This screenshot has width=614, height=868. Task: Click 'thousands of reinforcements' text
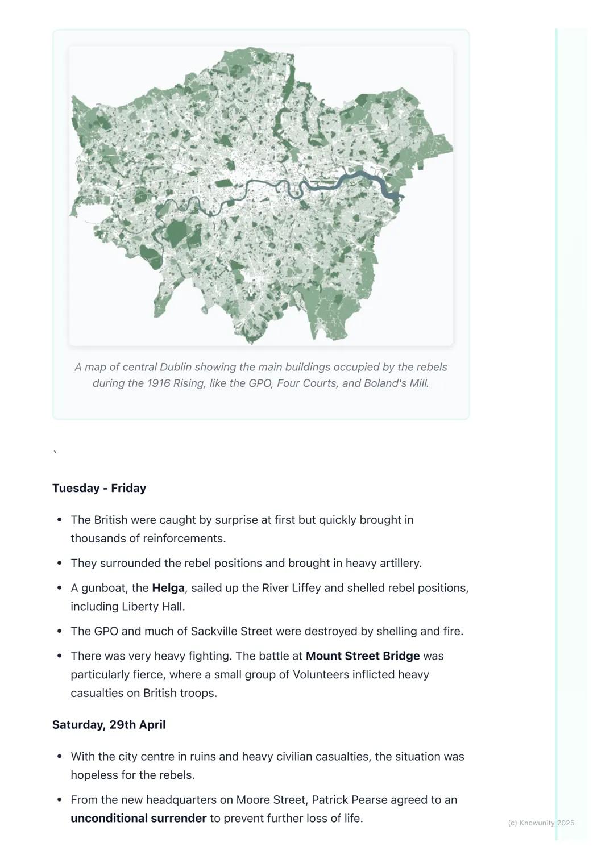tap(148, 539)
